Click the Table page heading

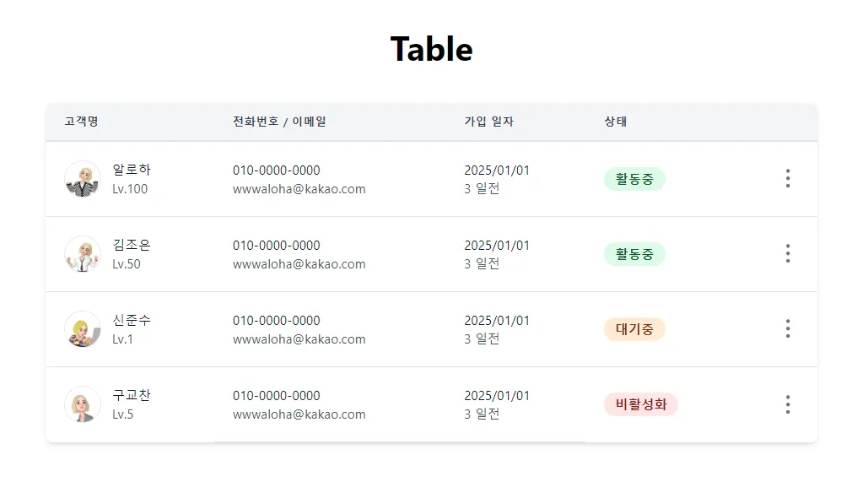(431, 49)
